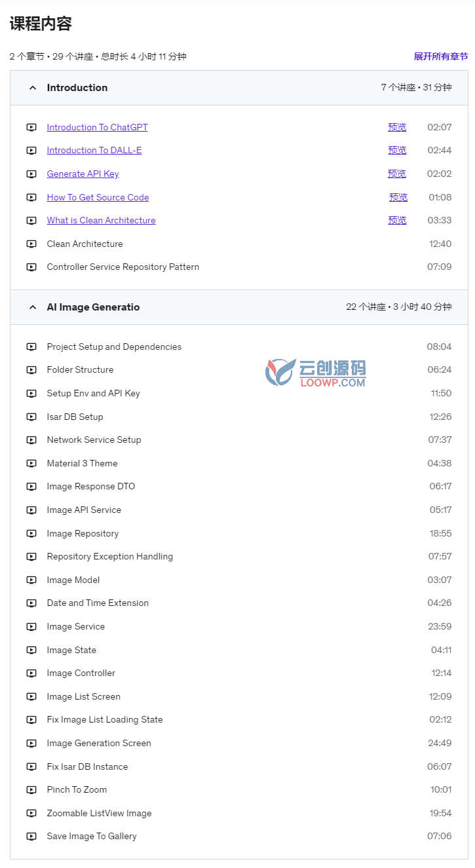
Task: Click video icon beside Image State
Action: point(31,651)
